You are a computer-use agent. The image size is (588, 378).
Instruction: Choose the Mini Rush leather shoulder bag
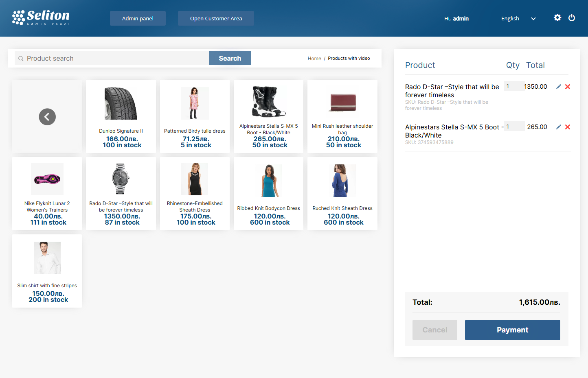tap(342, 116)
